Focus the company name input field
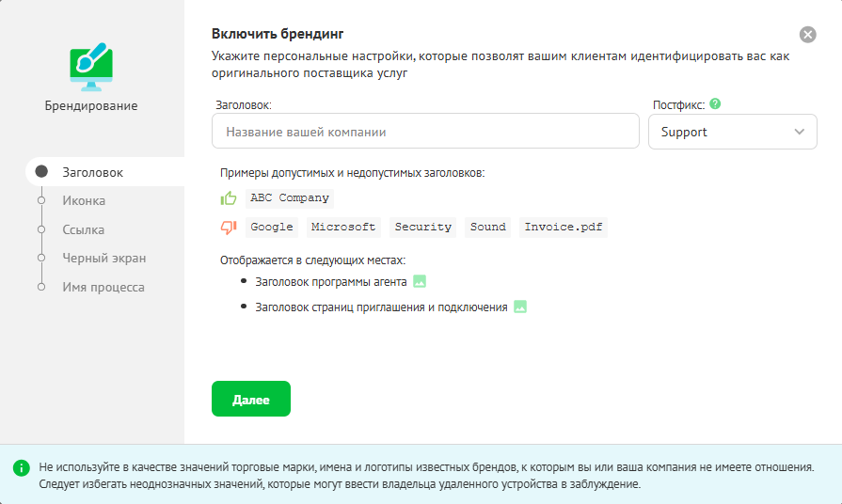The image size is (842, 504). 425,132
